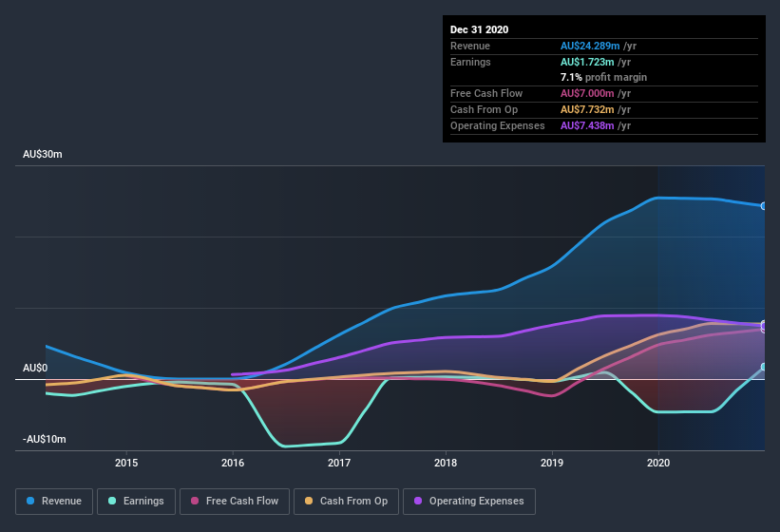Toggle the Revenue legend button

pos(54,502)
